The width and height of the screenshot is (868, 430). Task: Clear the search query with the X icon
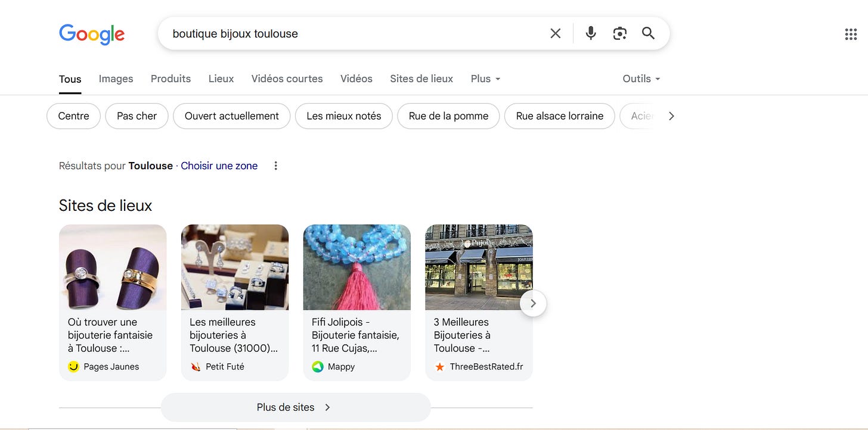tap(556, 33)
